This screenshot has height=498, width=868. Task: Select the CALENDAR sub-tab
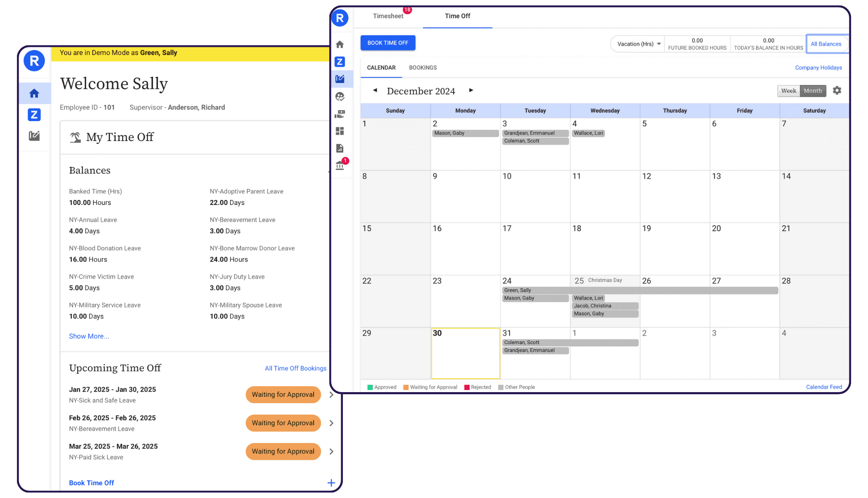(x=381, y=68)
